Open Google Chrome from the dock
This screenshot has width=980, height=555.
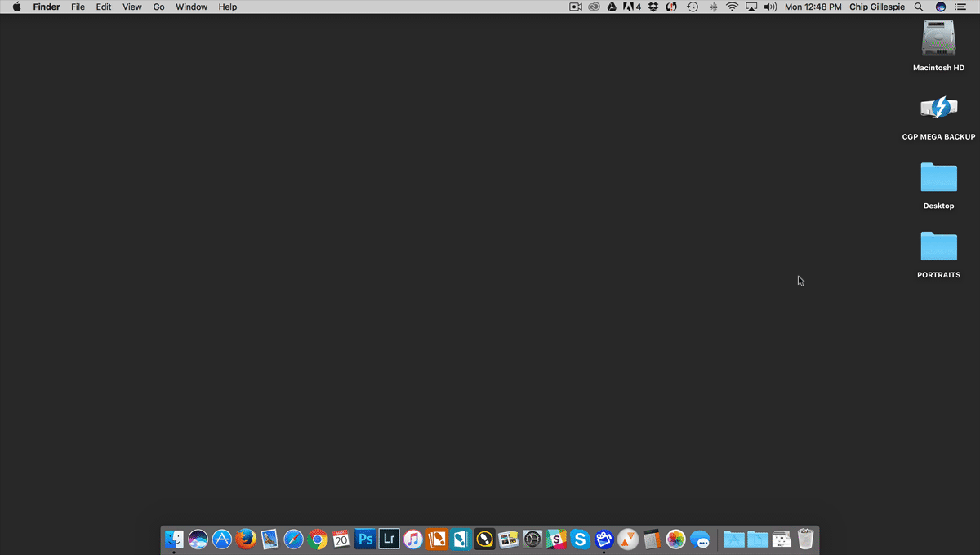(318, 539)
